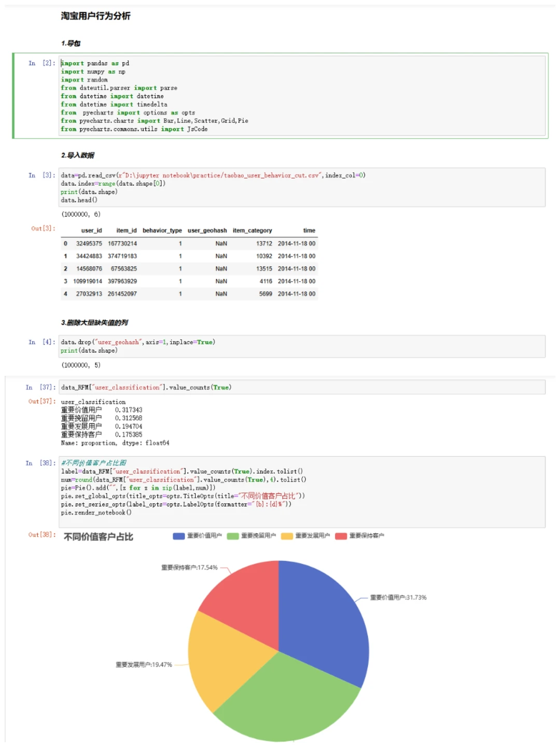Click the item_id column header

click(x=127, y=230)
